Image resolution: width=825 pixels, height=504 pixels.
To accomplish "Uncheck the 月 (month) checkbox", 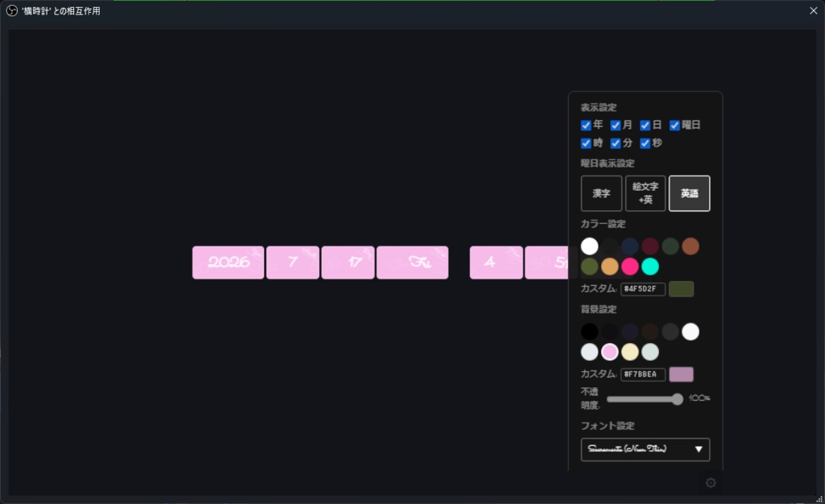I will coord(615,125).
